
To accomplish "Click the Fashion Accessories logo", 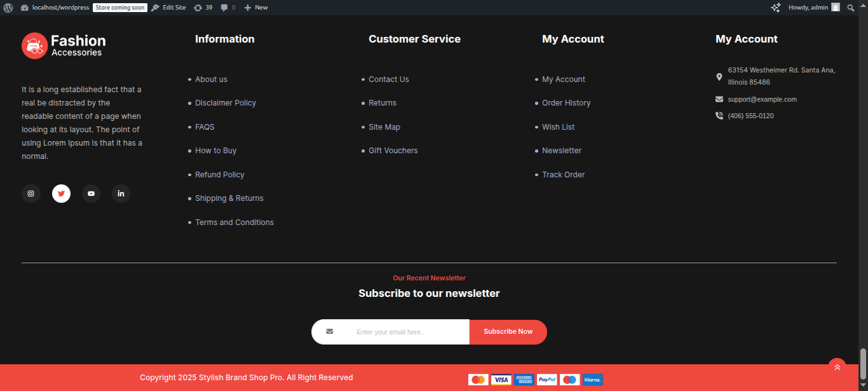I will click(x=64, y=46).
